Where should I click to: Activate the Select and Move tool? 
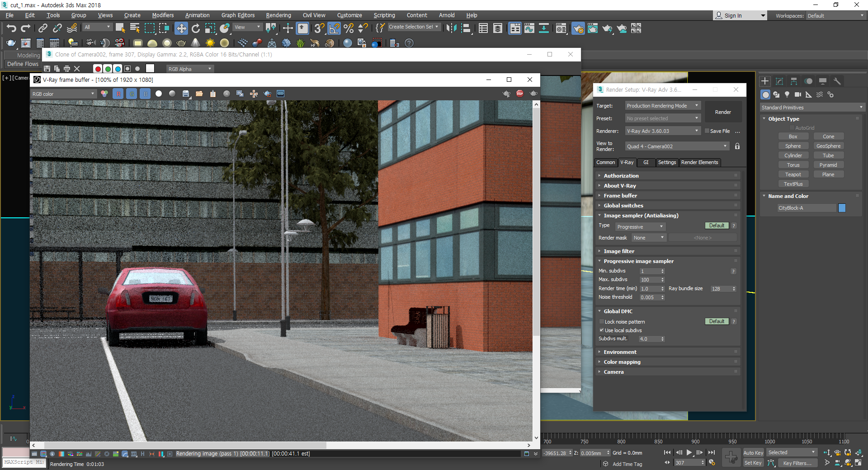coord(181,28)
